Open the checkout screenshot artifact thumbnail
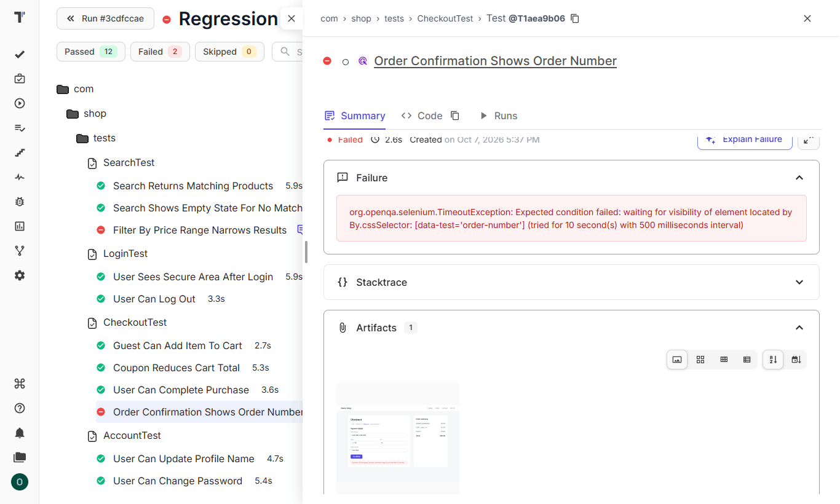The image size is (840, 504). click(398, 438)
